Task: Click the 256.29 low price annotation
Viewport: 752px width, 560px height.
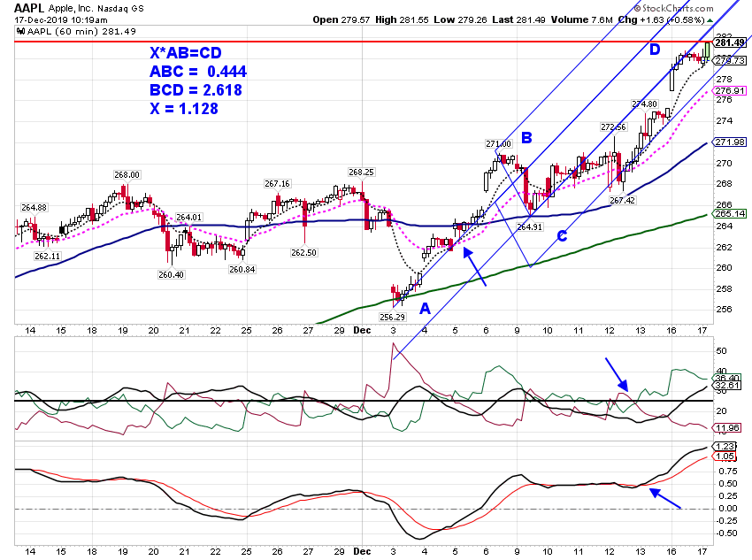Action: point(392,317)
